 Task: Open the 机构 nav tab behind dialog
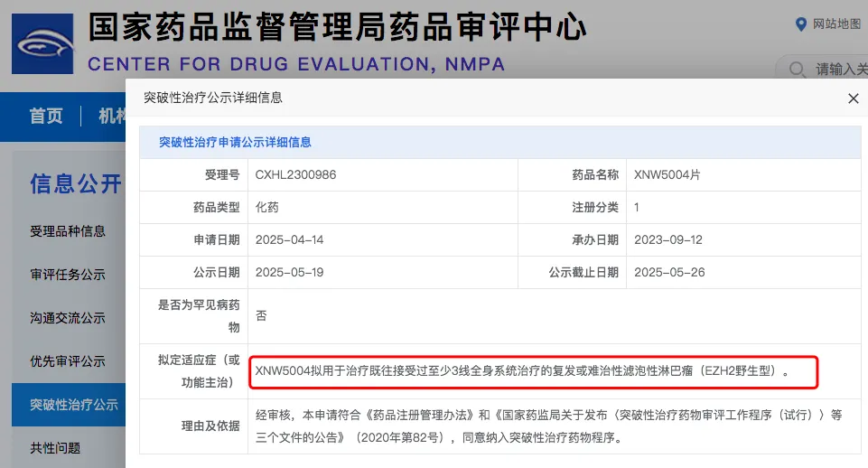[x=112, y=117]
